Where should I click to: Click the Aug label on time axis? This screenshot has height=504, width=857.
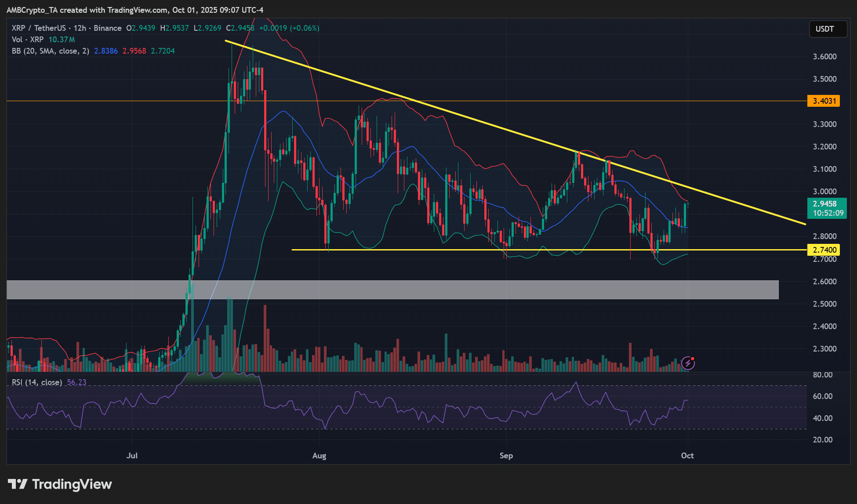click(319, 456)
